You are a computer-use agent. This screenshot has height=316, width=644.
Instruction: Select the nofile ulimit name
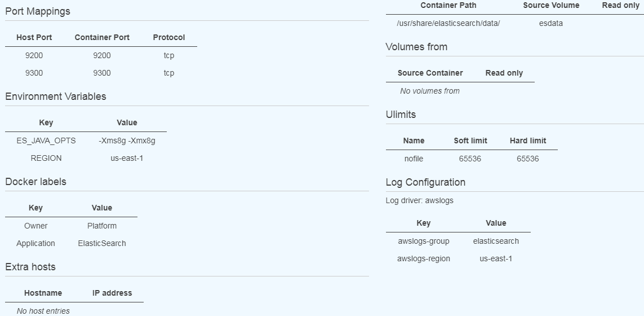pos(414,159)
